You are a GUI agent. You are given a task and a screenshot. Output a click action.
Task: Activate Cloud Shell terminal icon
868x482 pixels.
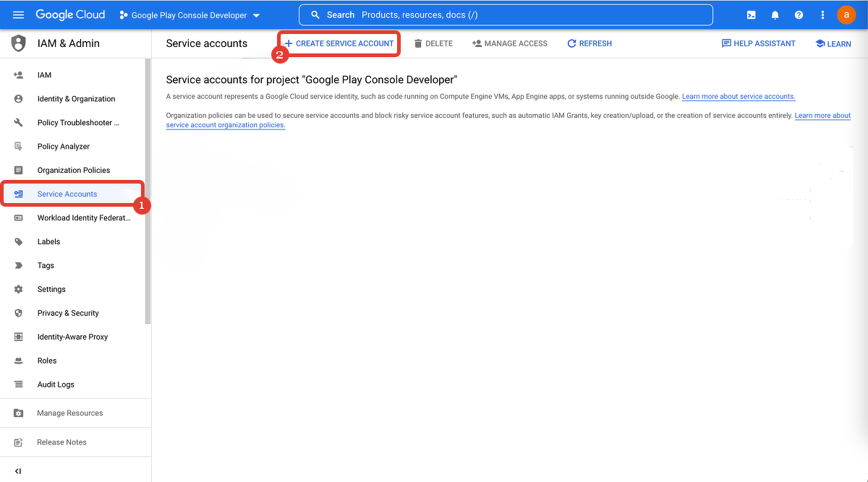coord(752,14)
